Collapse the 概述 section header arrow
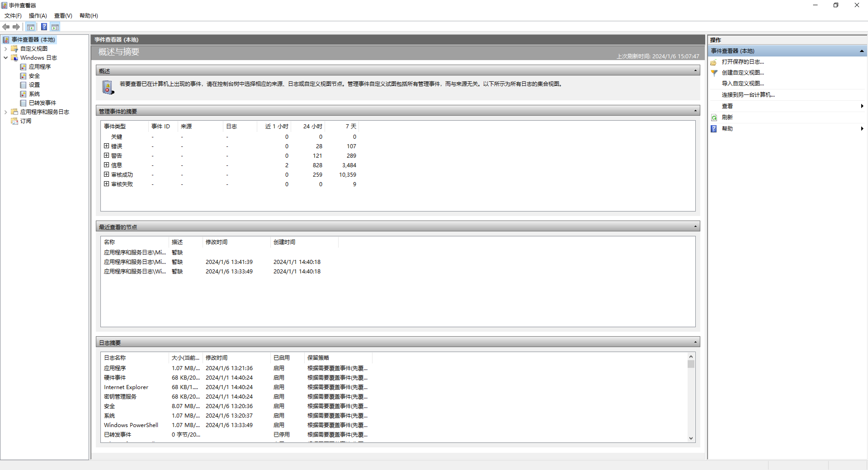Screen dimensions: 868x470 695,71
